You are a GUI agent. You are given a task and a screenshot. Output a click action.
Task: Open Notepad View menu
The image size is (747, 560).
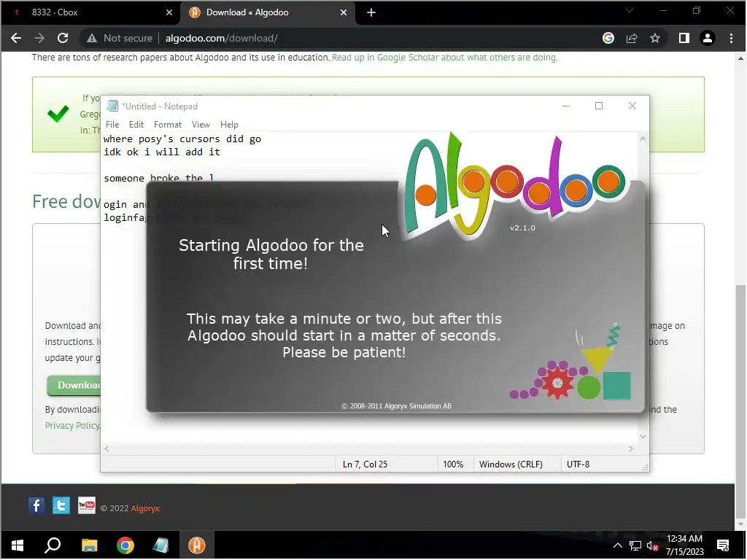point(201,125)
